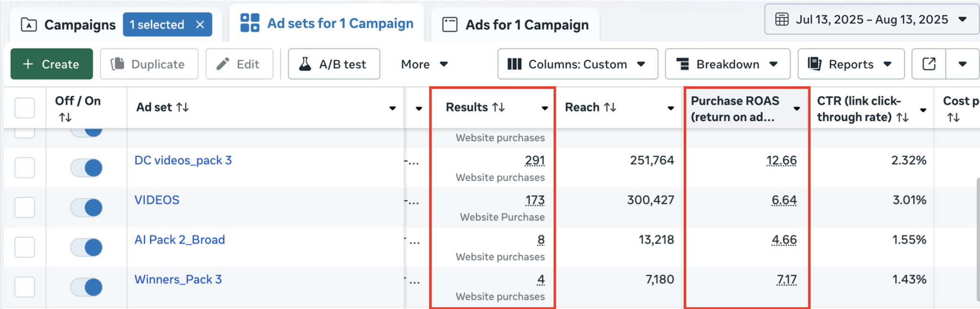Click the 2.32% CTR value

click(909, 160)
